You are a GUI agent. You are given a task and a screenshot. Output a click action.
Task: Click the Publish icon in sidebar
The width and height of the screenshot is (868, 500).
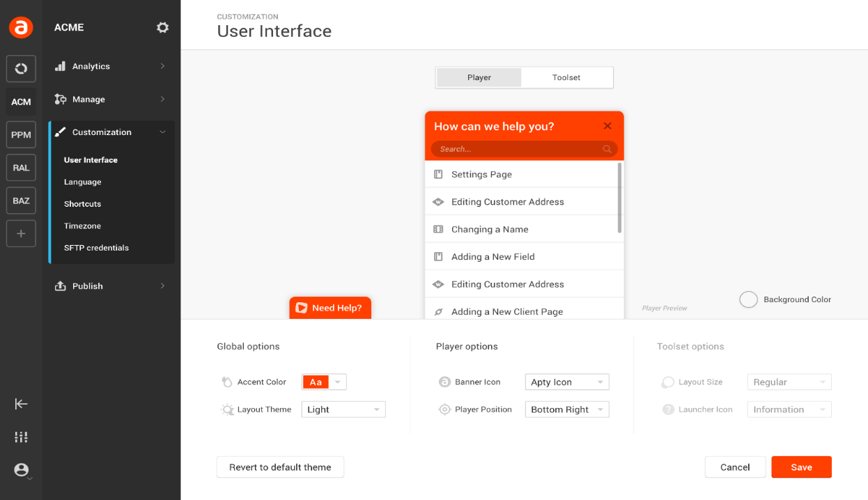point(60,286)
